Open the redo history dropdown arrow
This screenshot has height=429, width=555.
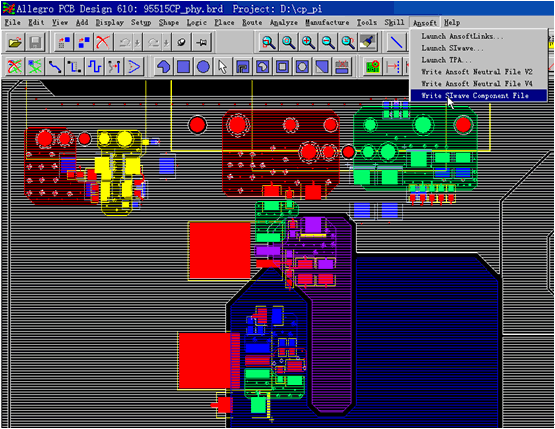[166, 43]
